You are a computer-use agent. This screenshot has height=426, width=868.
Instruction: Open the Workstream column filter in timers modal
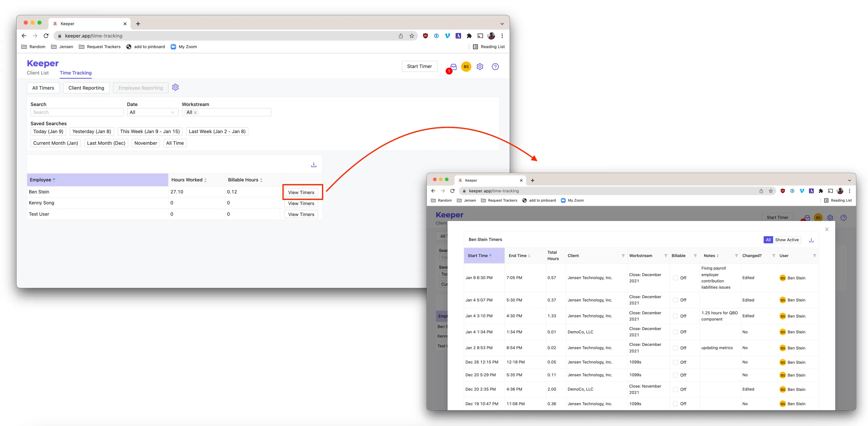coord(666,256)
